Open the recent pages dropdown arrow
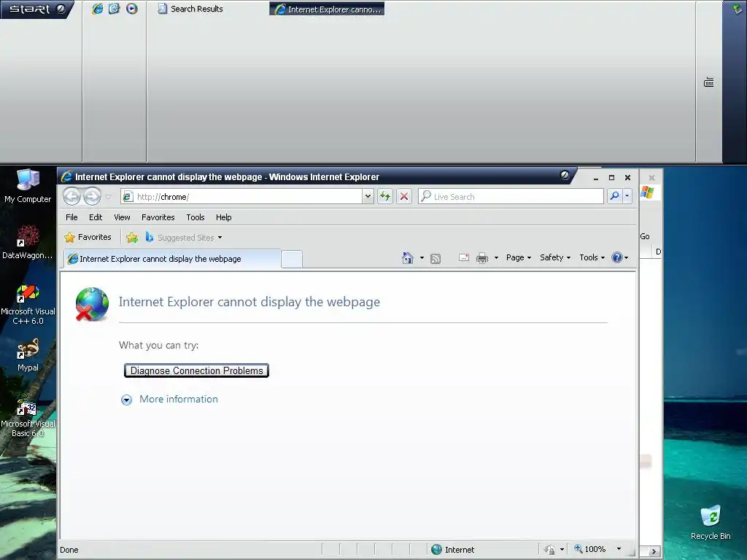Image resolution: width=747 pixels, height=560 pixels. coord(109,197)
